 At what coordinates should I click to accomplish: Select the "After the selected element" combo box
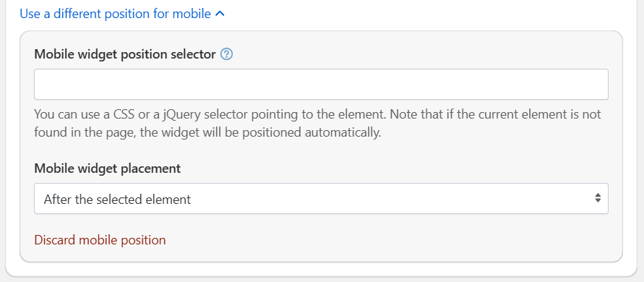click(321, 199)
